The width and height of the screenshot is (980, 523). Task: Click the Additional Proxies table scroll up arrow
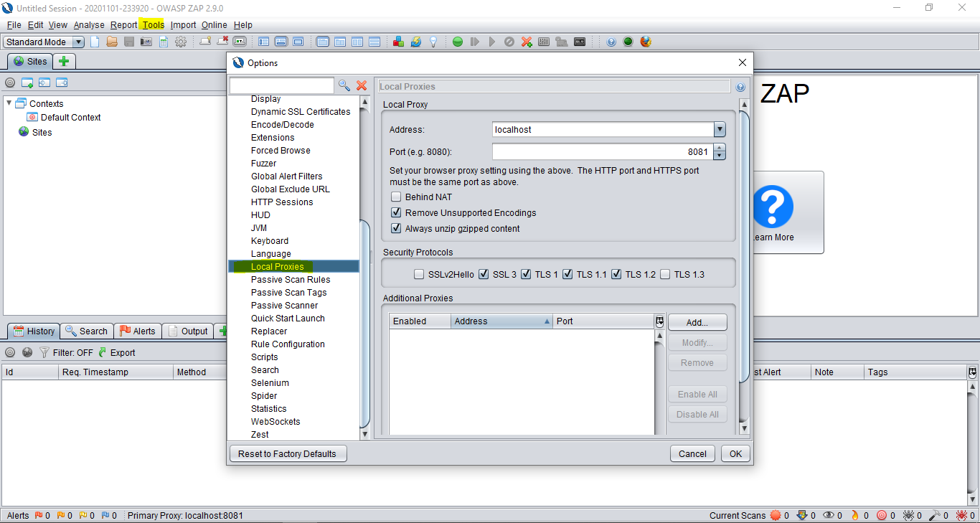pyautogui.click(x=659, y=336)
